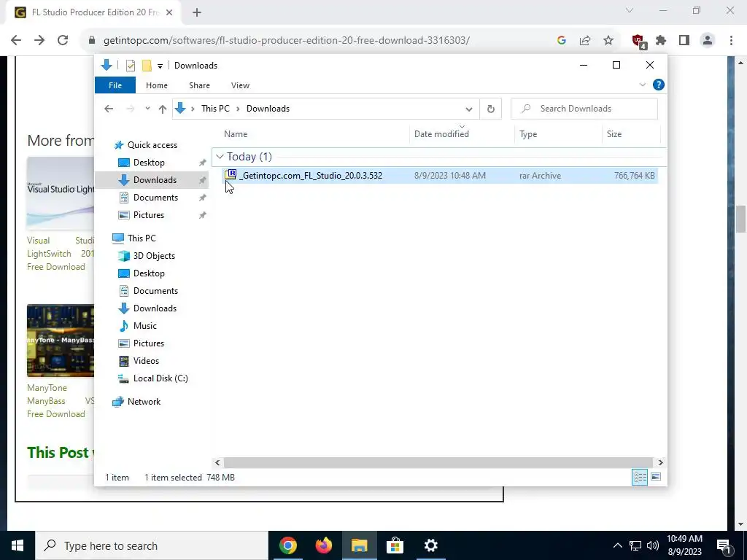Click Chrome forward navigation arrow

[39, 41]
